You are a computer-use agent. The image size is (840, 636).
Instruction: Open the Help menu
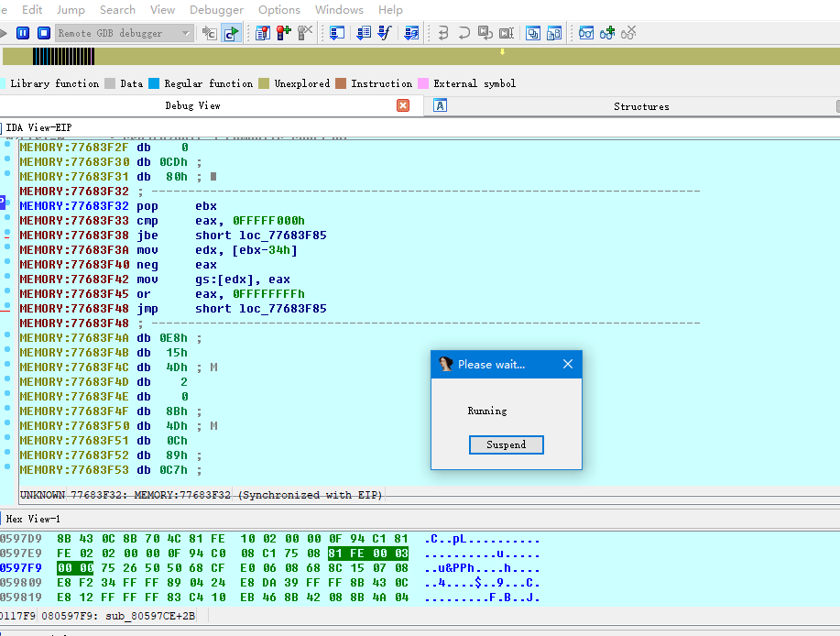tap(390, 10)
